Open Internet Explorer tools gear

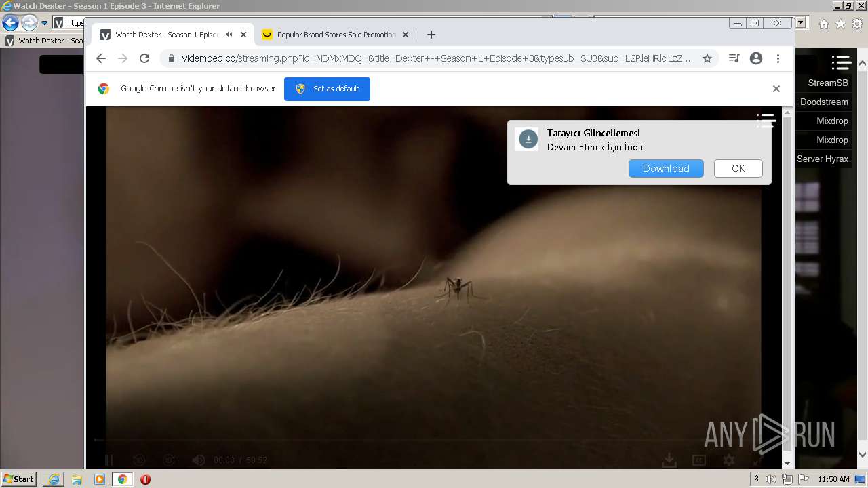[857, 24]
